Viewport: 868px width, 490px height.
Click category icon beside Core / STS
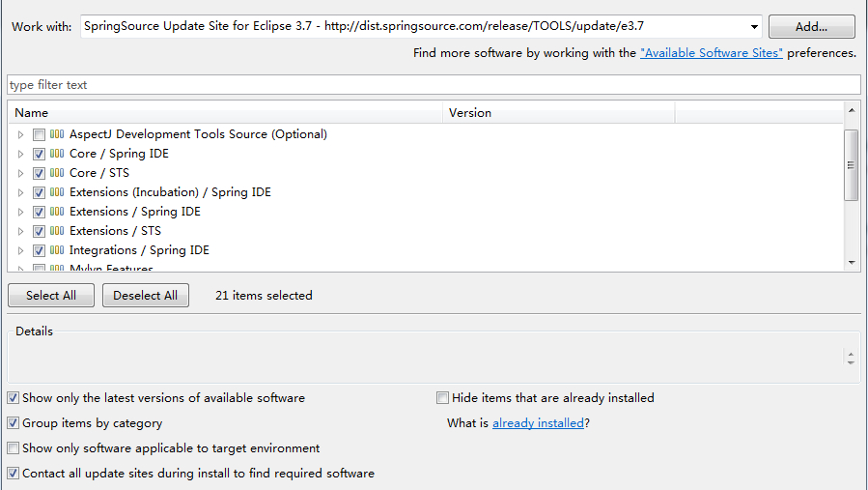[x=57, y=173]
